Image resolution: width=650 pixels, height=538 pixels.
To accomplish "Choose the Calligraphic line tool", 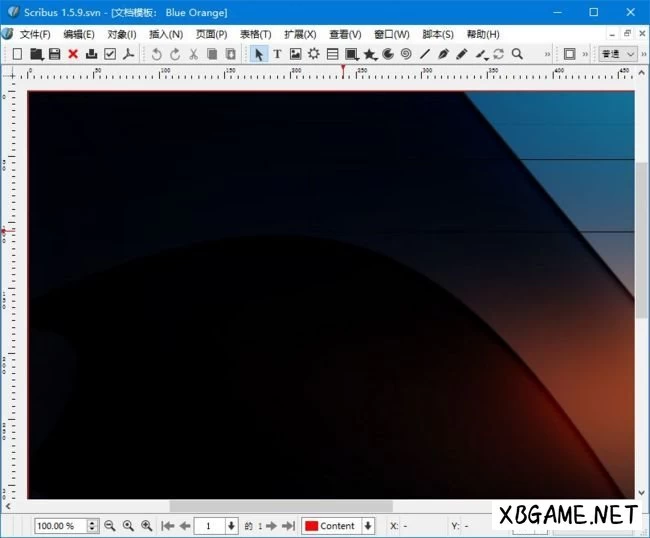I will click(481, 54).
